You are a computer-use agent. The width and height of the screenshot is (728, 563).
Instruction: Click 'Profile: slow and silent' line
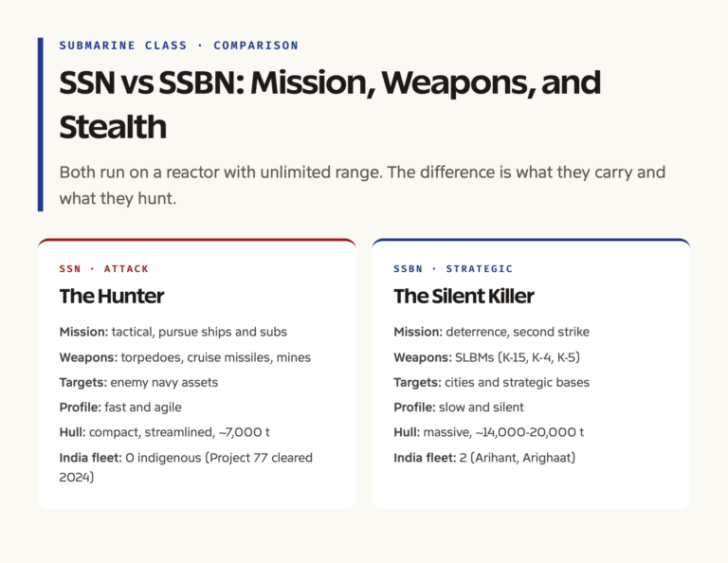(459, 407)
